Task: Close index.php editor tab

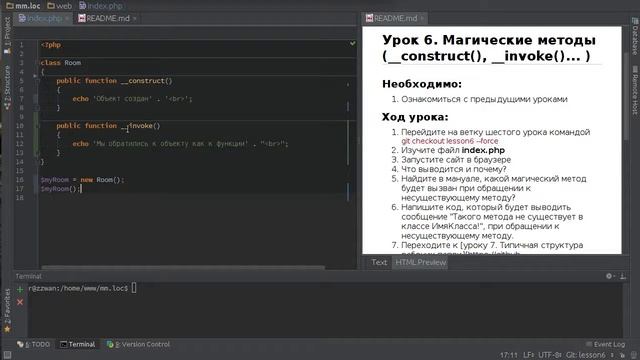Action: point(67,18)
